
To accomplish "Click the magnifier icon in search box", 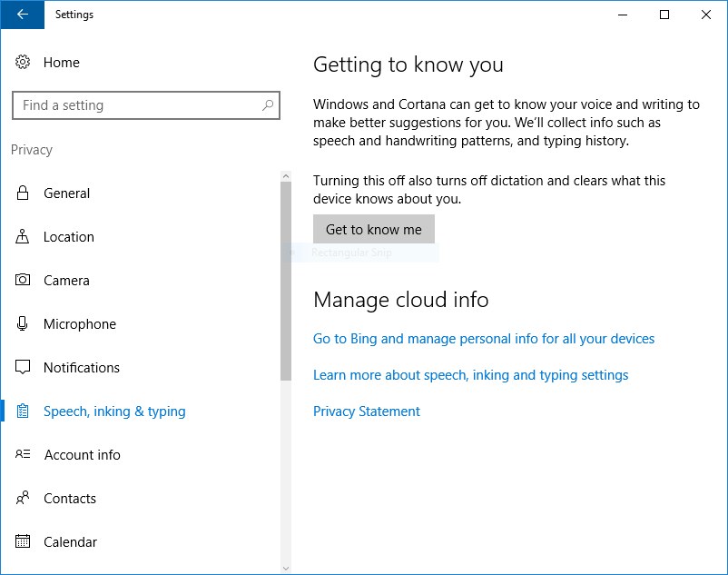I will coord(267,105).
